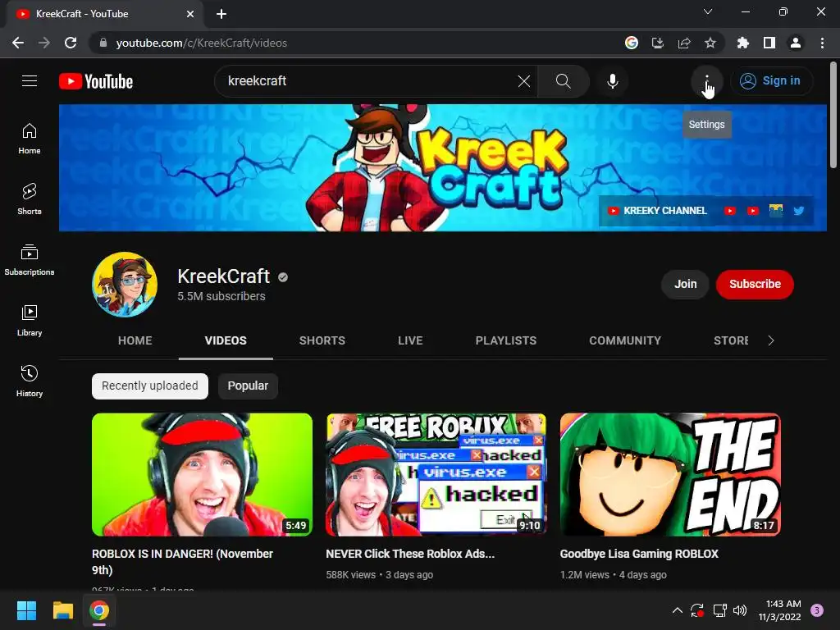Image resolution: width=840 pixels, height=630 pixels.
Task: Click the YouTube logo
Action: tap(96, 81)
